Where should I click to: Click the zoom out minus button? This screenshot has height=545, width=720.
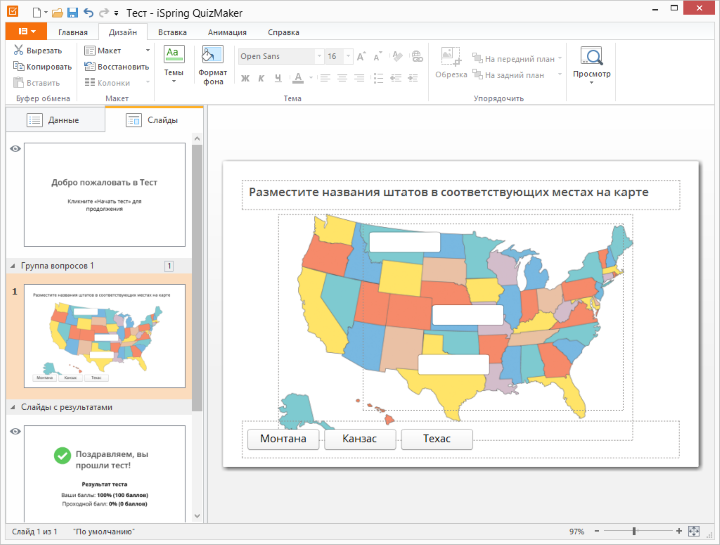pyautogui.click(x=596, y=531)
